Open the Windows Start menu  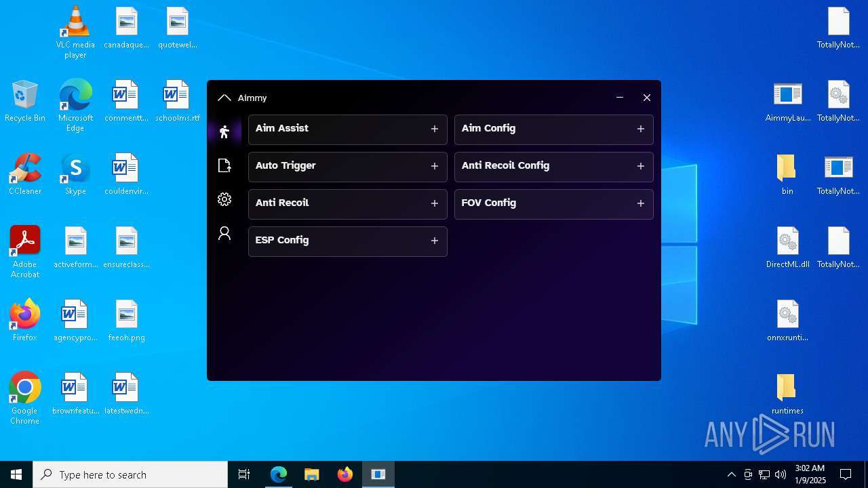16,474
